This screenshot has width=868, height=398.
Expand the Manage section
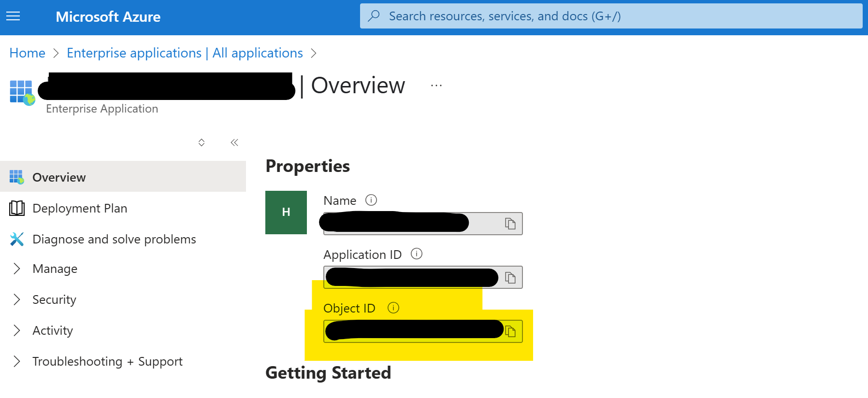click(17, 269)
